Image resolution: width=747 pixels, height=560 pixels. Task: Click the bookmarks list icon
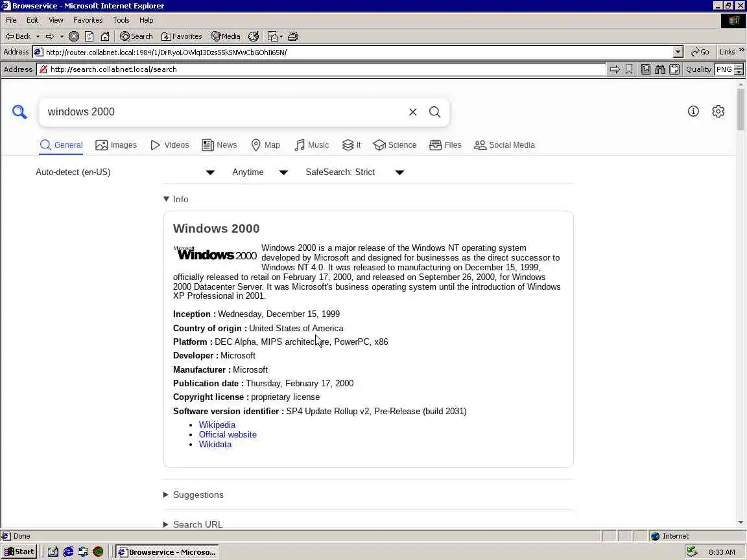pos(646,69)
